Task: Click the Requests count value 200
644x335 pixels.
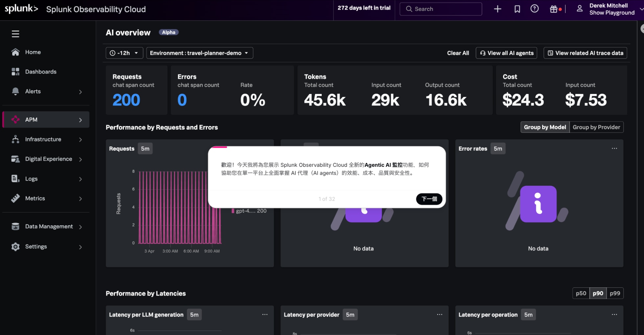Action: pyautogui.click(x=126, y=100)
